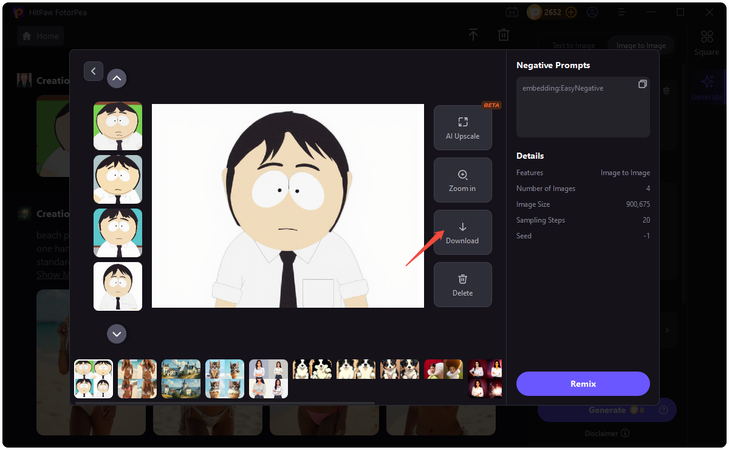
Task: Open the Square sidebar item
Action: (707, 43)
